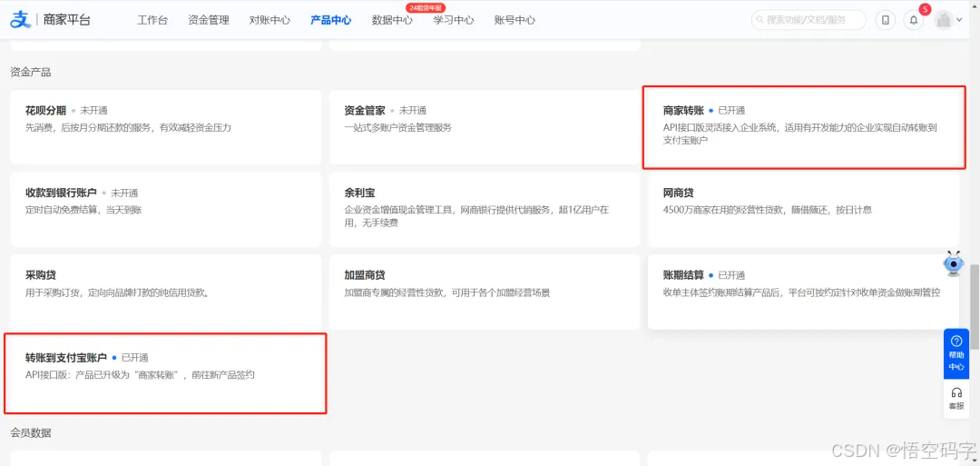Click the page vertical scrollbar thumb

(x=975, y=306)
